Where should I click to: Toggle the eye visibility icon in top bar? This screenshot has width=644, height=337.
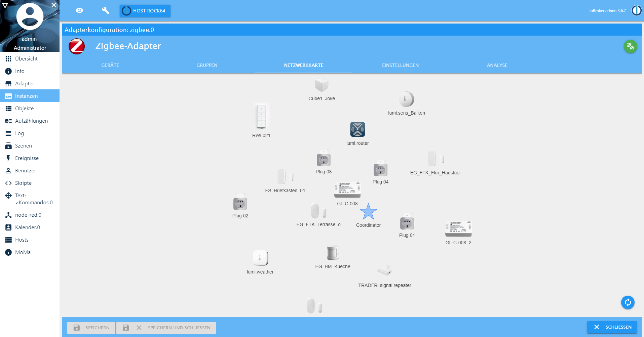[x=79, y=10]
